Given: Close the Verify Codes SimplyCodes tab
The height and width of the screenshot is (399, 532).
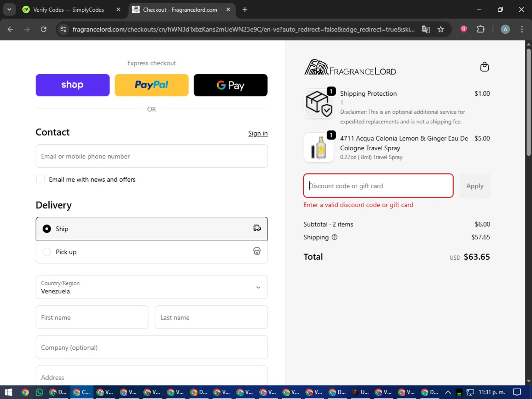Looking at the screenshot, I should pyautogui.click(x=118, y=10).
